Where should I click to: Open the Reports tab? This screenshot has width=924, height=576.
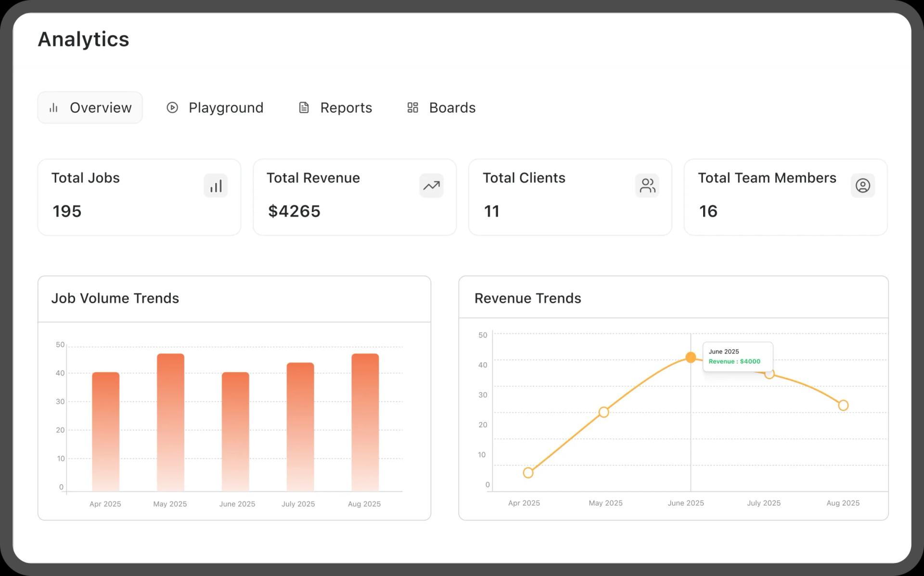[x=346, y=107]
